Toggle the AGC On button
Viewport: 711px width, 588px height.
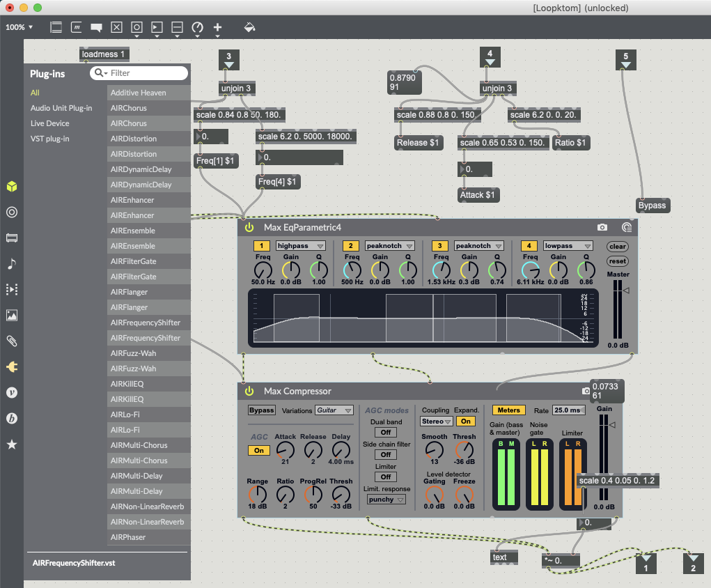[259, 451]
